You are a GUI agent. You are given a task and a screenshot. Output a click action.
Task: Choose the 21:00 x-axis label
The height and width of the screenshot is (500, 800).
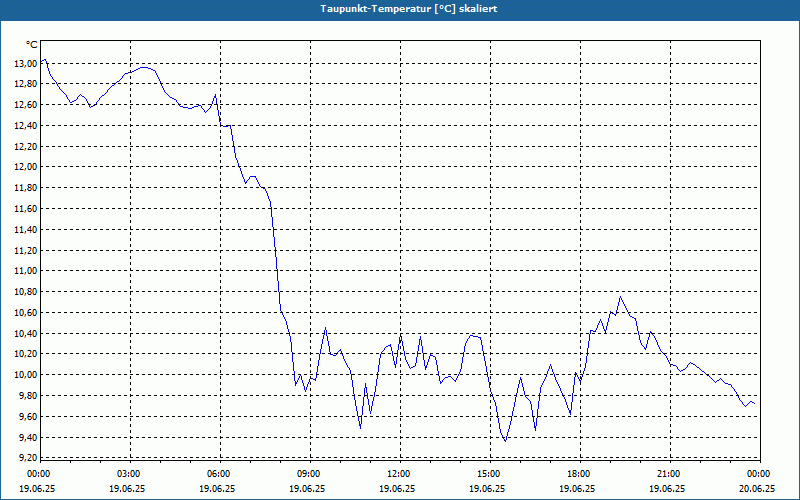670,474
